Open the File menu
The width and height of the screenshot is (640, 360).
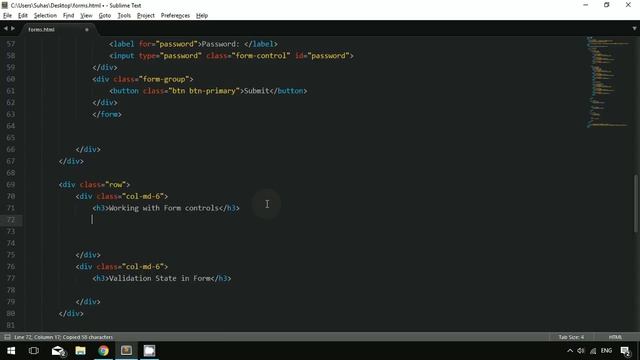7,16
